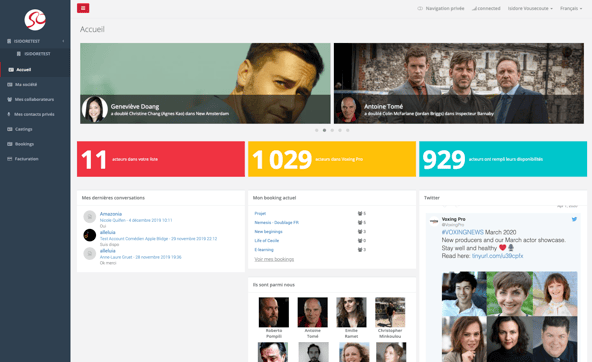Click the signal icon next to connected
Screen dimensions: 592x362
pyautogui.click(x=474, y=8)
